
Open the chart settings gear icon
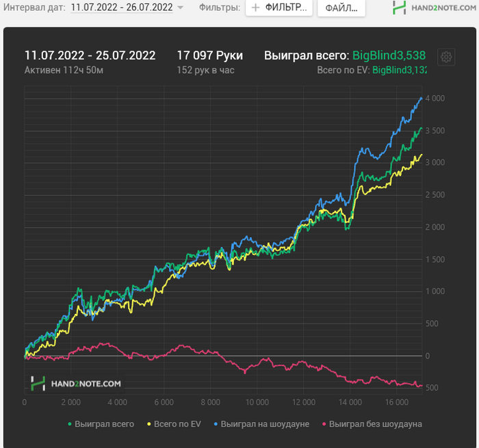tap(446, 57)
